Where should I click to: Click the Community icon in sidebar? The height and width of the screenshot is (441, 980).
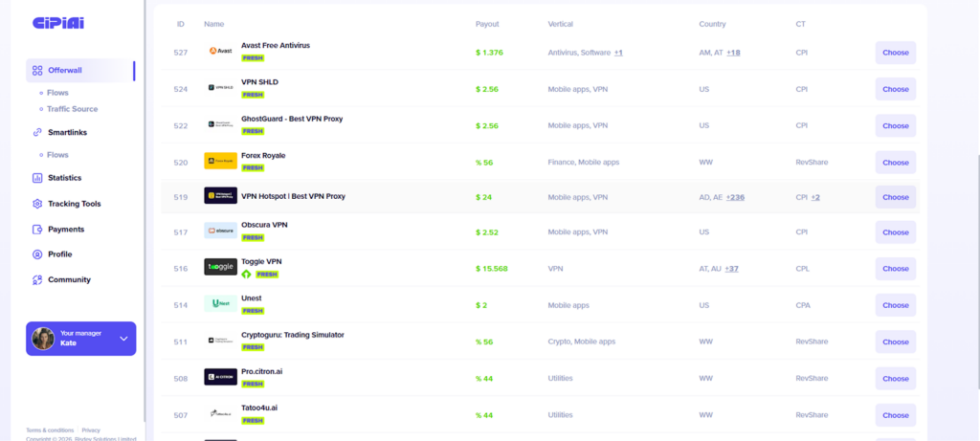tap(37, 280)
